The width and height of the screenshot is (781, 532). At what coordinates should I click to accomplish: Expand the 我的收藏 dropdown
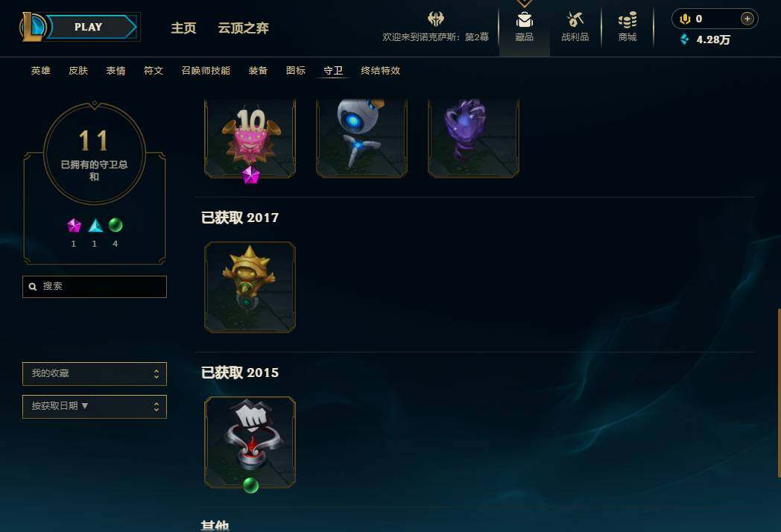[x=95, y=373]
